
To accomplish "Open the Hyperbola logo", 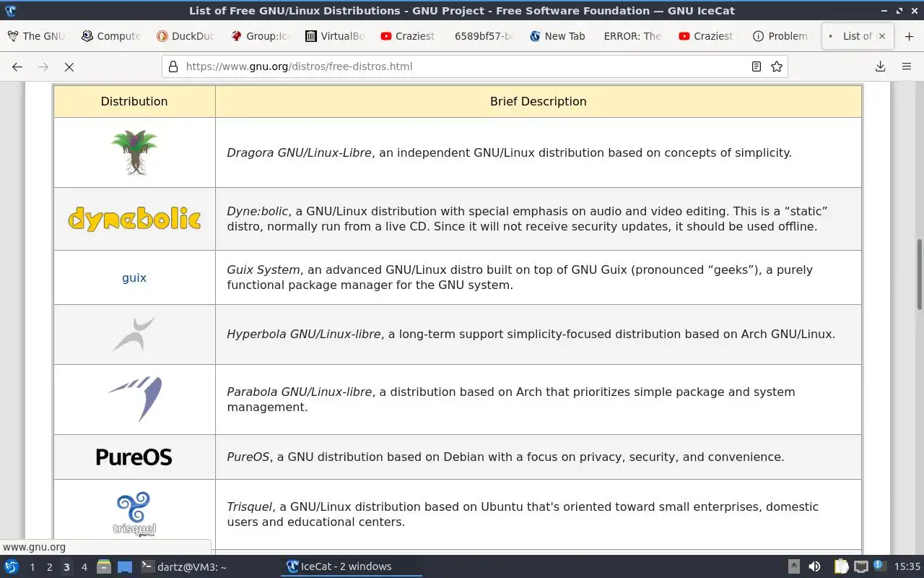I will point(134,335).
